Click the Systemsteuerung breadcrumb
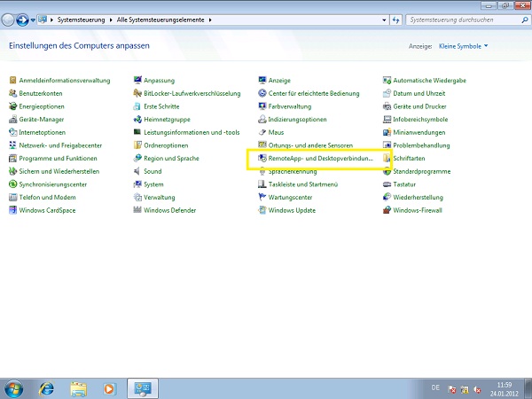This screenshot has width=532, height=399. [81, 20]
